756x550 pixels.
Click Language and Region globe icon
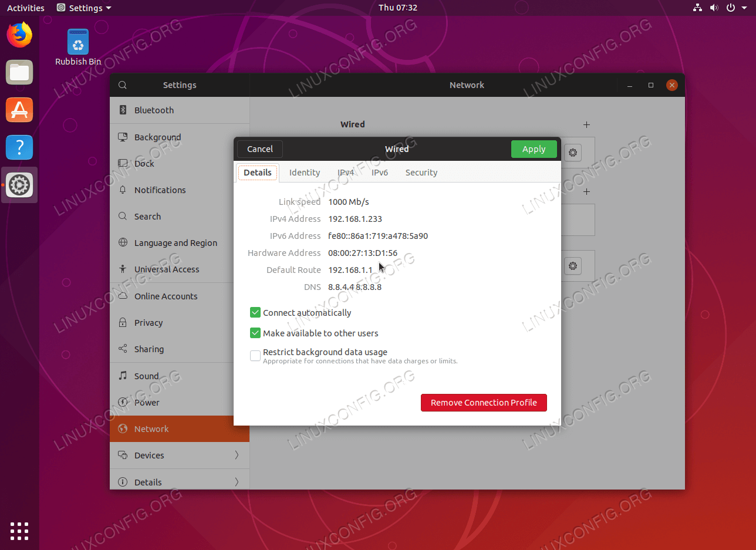click(123, 242)
